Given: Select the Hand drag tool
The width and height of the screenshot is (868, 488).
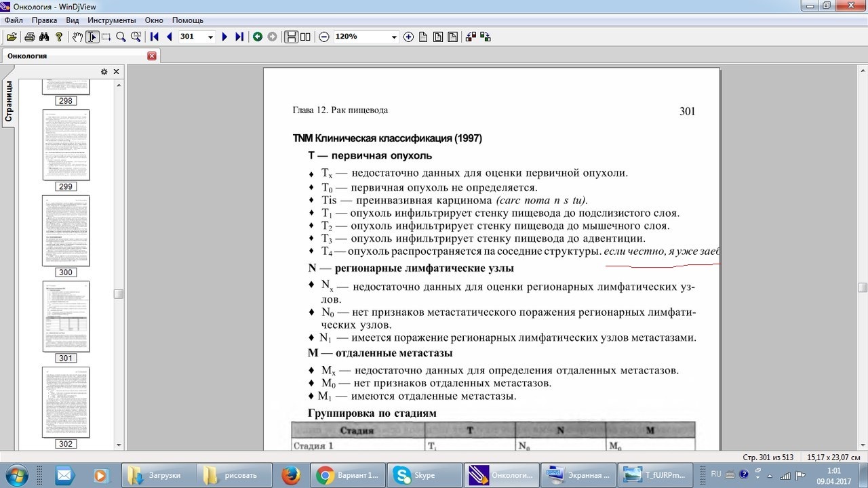Looking at the screenshot, I should coord(77,37).
